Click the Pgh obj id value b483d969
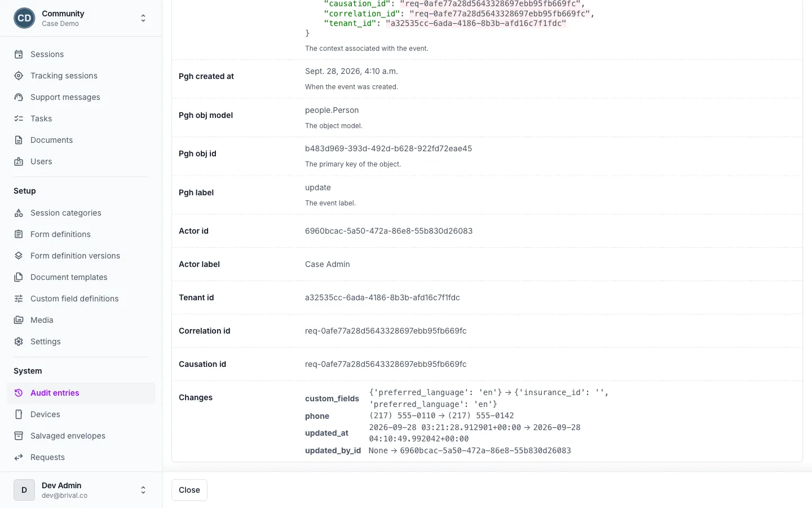The width and height of the screenshot is (812, 508). [x=389, y=148]
